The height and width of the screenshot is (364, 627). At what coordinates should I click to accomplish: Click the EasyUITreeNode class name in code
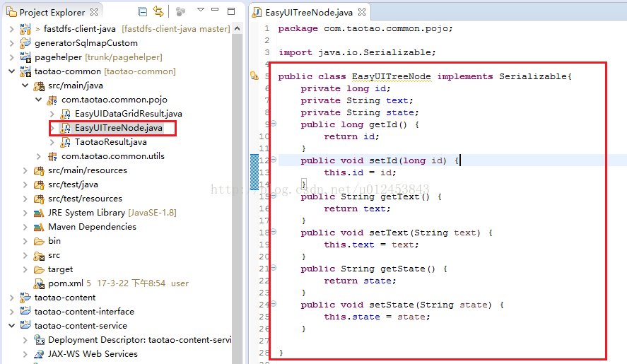392,76
